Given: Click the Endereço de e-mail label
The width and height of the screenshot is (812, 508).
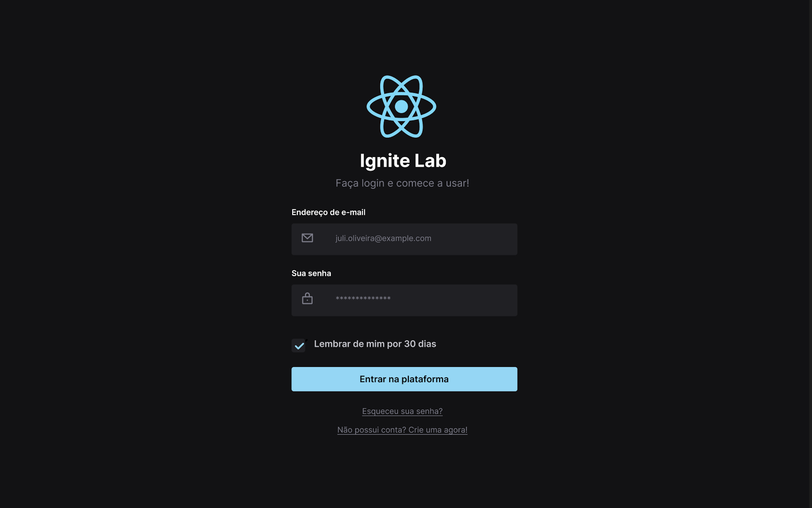Looking at the screenshot, I should pyautogui.click(x=328, y=212).
